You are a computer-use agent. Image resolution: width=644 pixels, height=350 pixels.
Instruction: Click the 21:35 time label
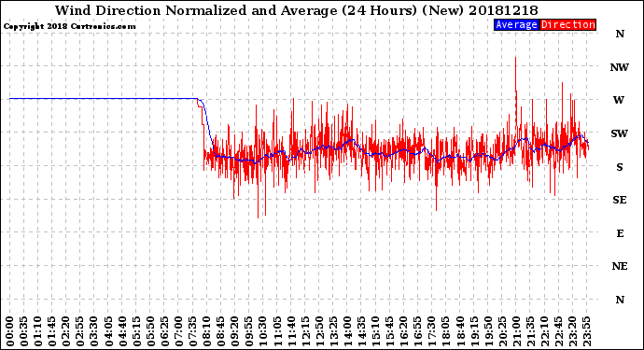point(531,331)
